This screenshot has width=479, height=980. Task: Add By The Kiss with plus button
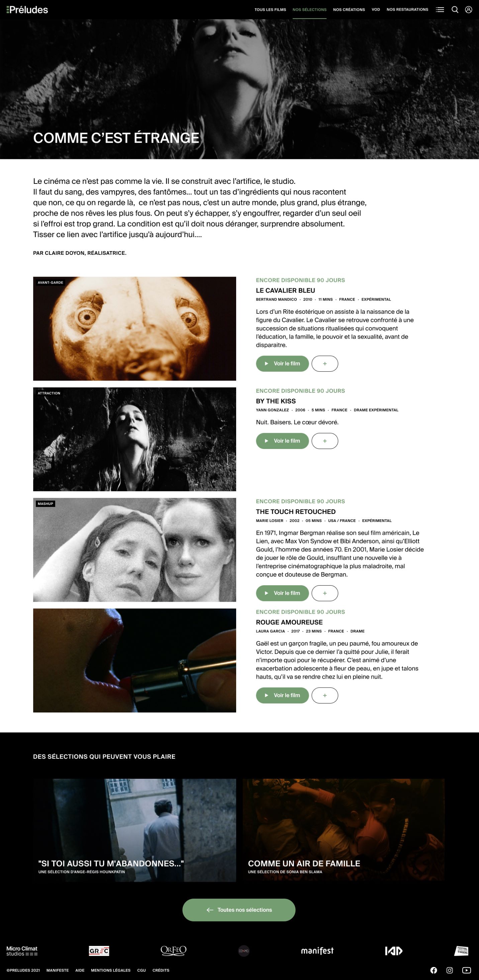click(x=325, y=441)
